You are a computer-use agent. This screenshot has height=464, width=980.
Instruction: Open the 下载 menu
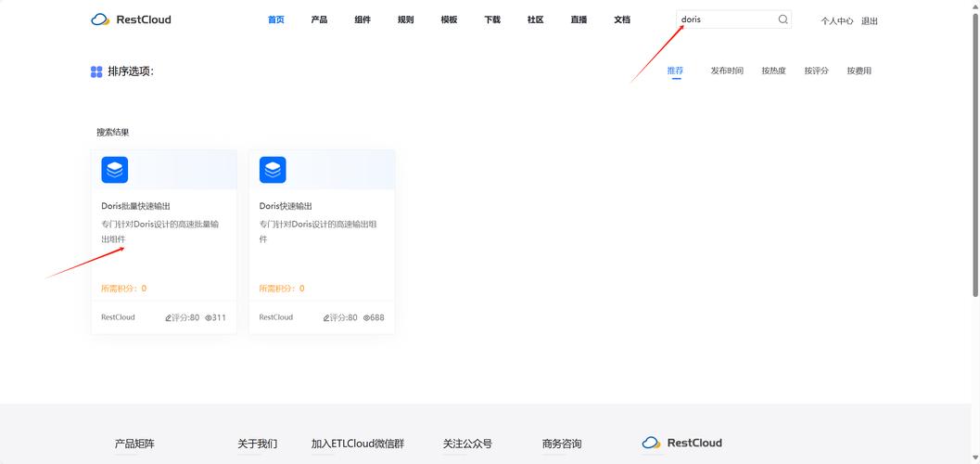tap(492, 19)
